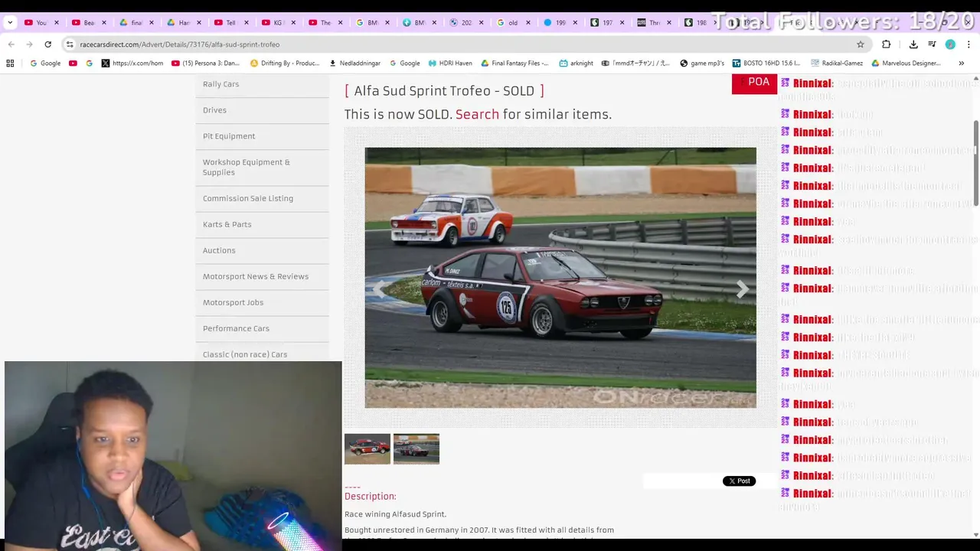Open the media control icon in toolbar
Viewport: 980px width, 551px height.
pos(932,44)
